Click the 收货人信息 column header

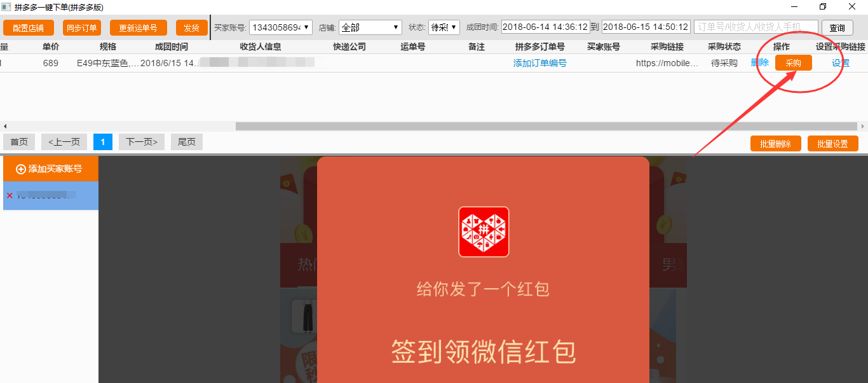click(x=261, y=46)
